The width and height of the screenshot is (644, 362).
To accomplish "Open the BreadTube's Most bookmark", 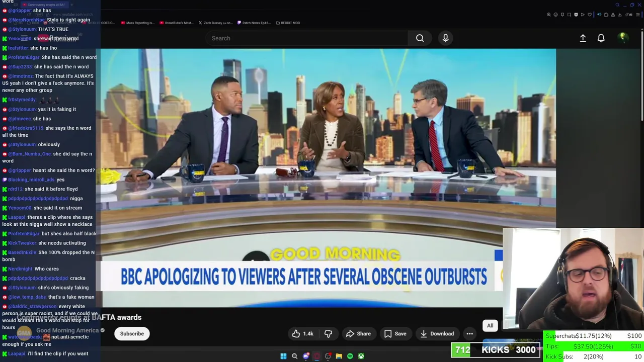I will (176, 23).
